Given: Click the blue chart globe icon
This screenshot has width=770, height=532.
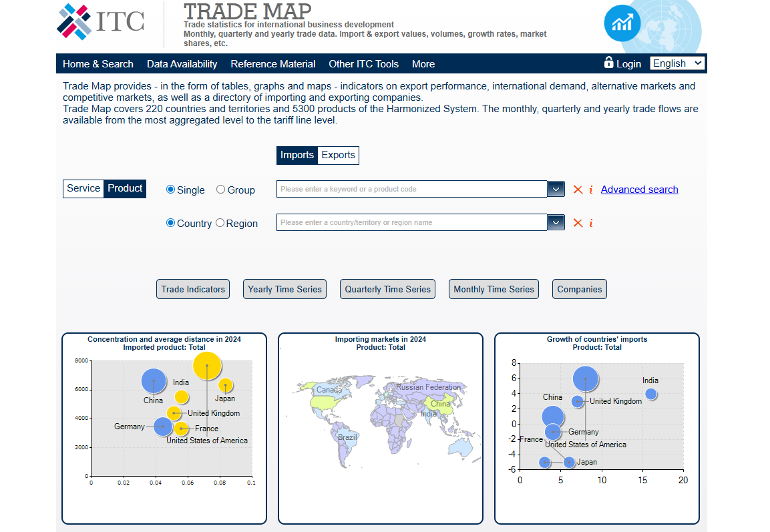Looking at the screenshot, I should point(622,23).
